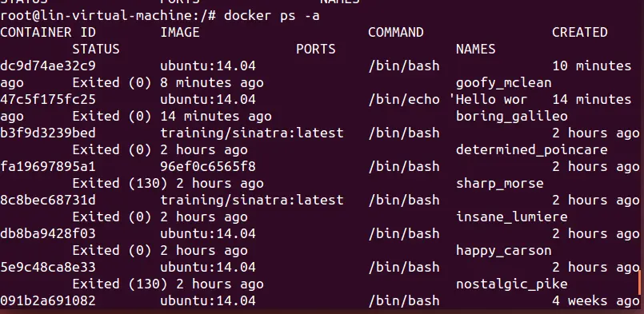Click container ID b3f9d3239bed
The width and height of the screenshot is (644, 314).
tap(48, 133)
